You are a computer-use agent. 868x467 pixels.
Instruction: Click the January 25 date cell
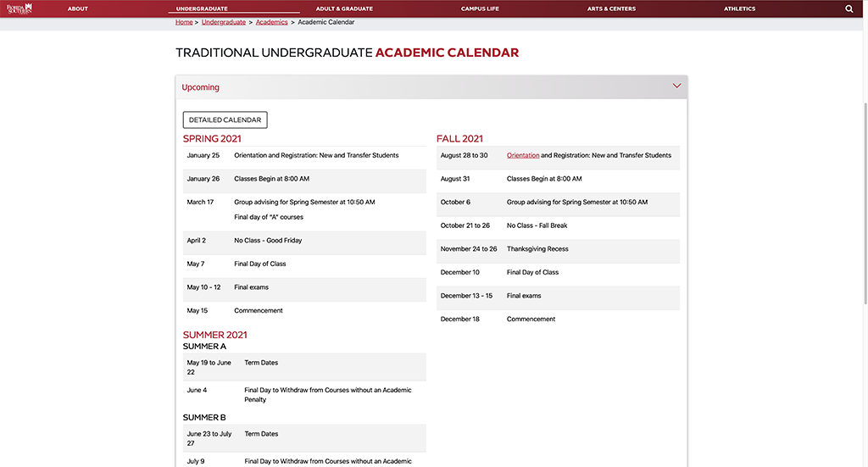(x=203, y=155)
